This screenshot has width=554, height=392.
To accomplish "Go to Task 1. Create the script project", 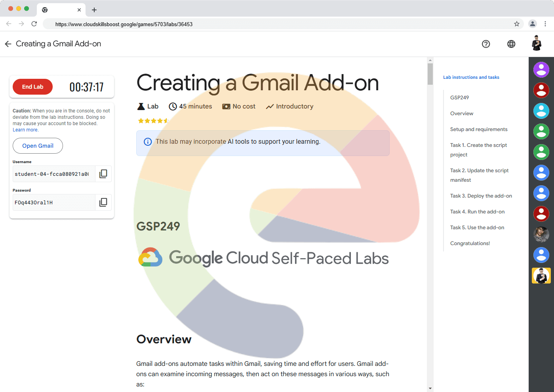I will click(x=478, y=150).
